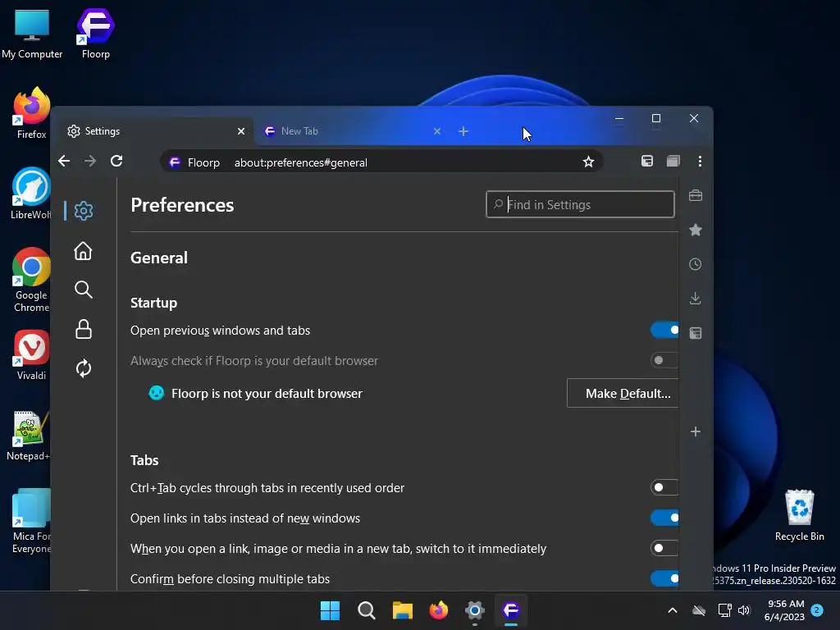
Task: Go back to the previous page
Action: pos(64,162)
